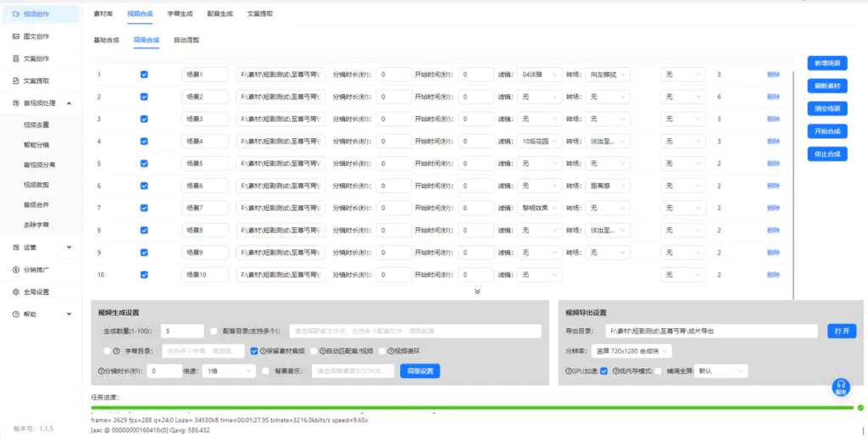This screenshot has width=868, height=440.
Task: Select the 文案创作 sidebar icon
Action: point(16,58)
